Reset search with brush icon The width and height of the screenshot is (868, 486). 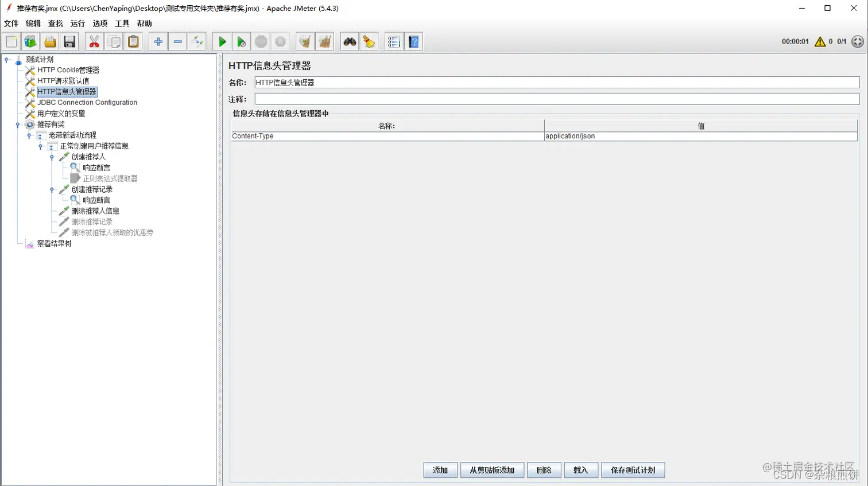pyautogui.click(x=369, y=42)
